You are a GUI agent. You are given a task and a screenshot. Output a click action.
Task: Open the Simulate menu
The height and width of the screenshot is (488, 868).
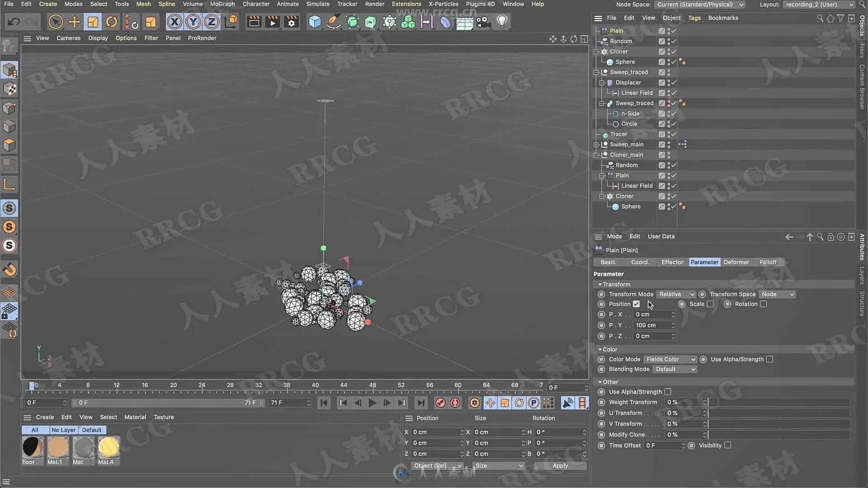[318, 4]
